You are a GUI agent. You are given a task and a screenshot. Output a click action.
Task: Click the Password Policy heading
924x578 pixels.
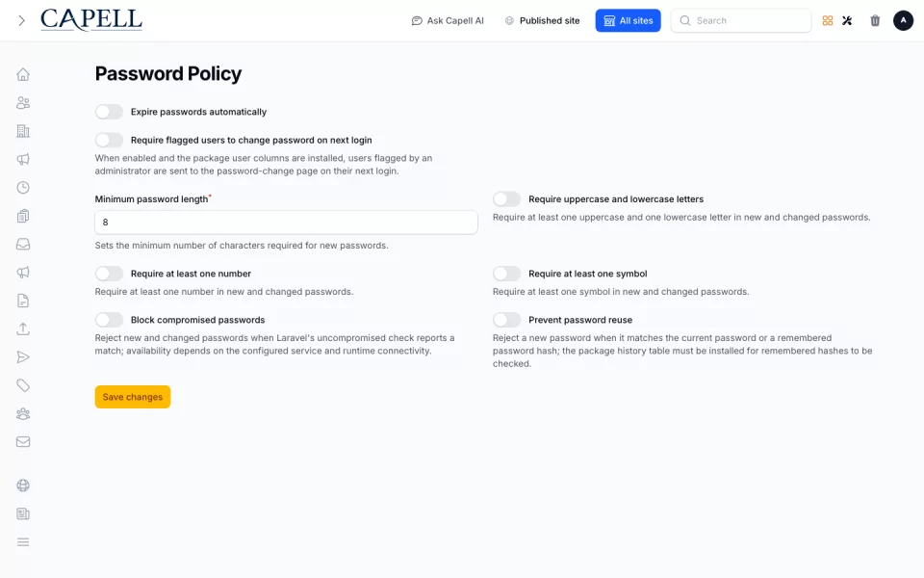tap(167, 74)
